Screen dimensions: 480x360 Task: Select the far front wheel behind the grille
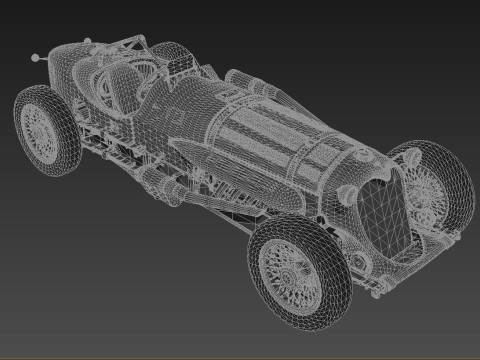coord(430,187)
